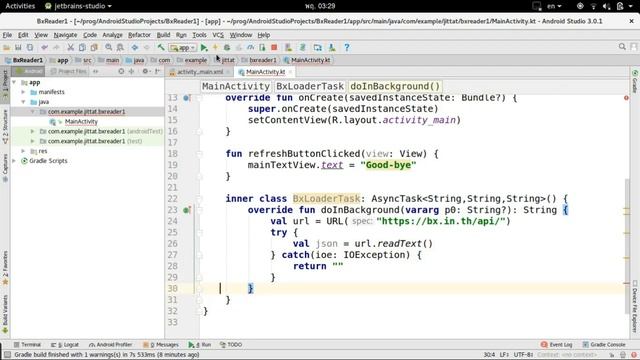Open Project Structure toolbar icon
The height and width of the screenshot is (360, 640).
click(x=318, y=48)
